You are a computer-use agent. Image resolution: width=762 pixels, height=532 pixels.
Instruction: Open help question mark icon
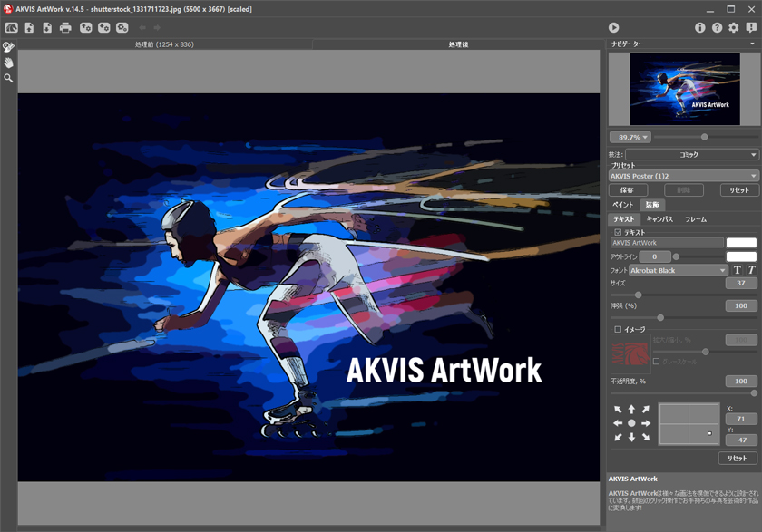click(717, 28)
